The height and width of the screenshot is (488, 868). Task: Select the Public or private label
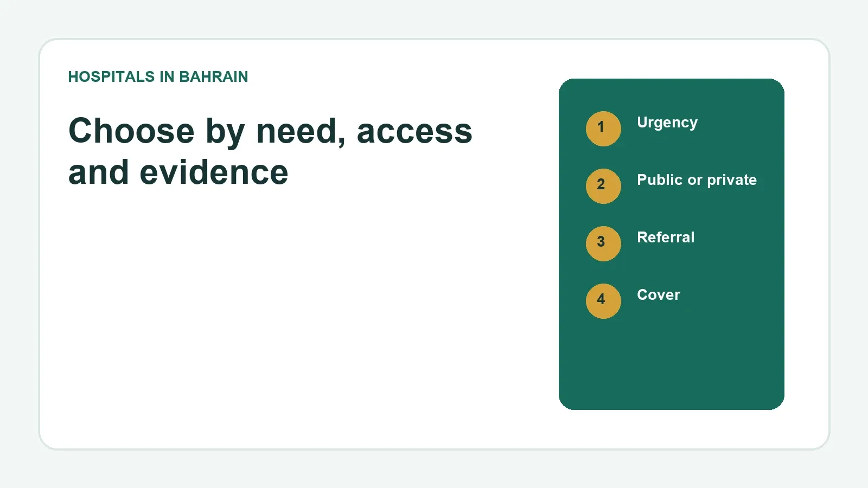click(x=697, y=181)
